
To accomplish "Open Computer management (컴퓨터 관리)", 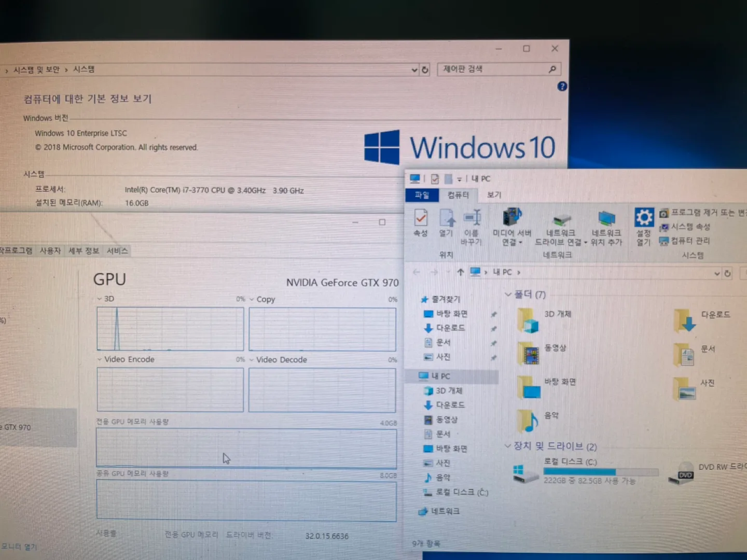I will tap(685, 241).
